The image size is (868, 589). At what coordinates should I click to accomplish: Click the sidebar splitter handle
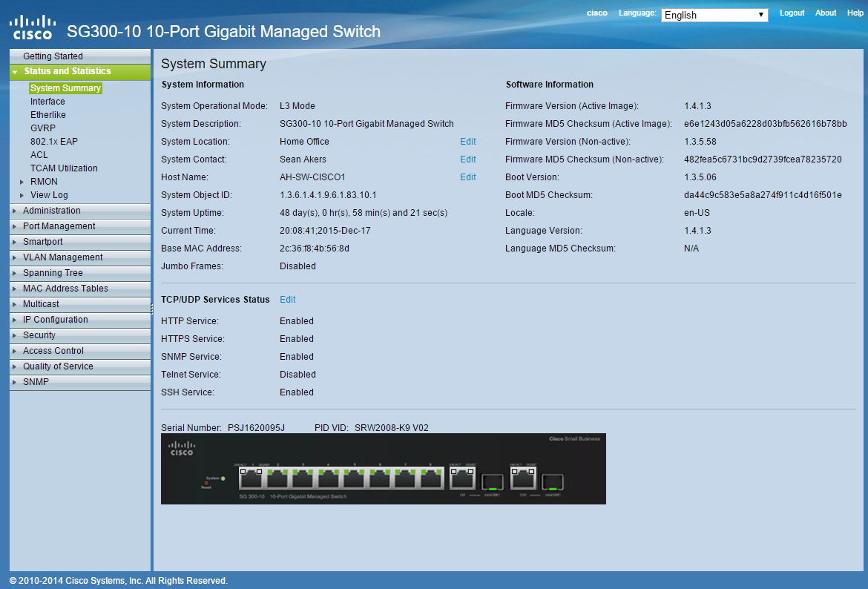[151, 309]
